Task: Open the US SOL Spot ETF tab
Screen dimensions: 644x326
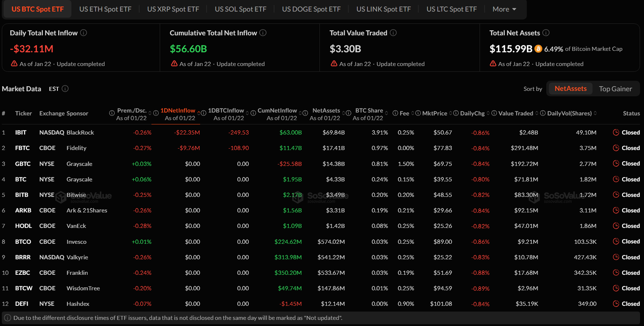Action: coord(241,9)
